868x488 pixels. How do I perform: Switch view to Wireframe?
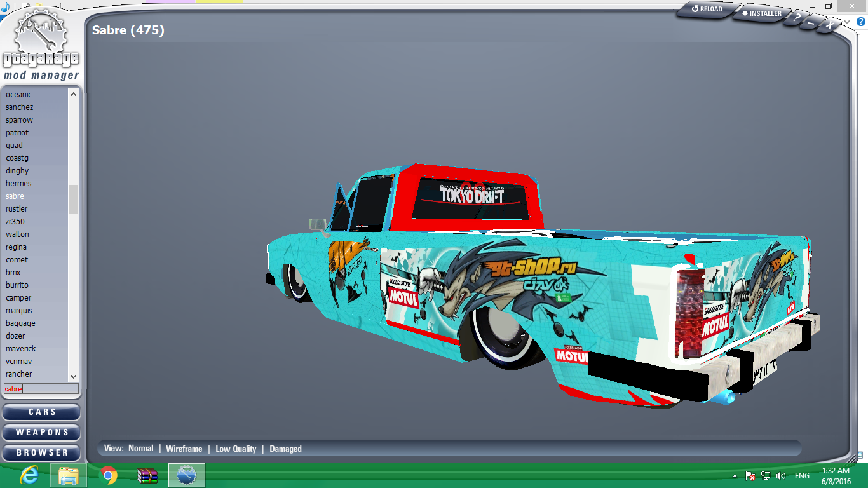(184, 449)
